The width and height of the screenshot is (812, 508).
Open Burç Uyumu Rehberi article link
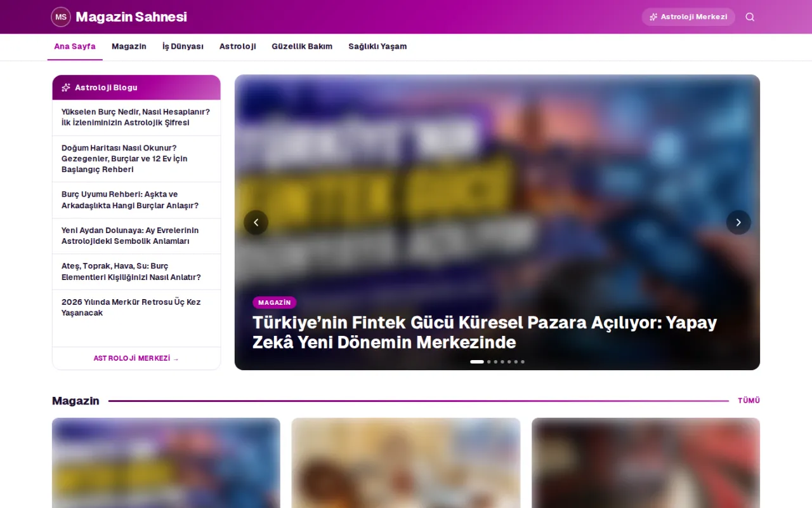[136, 200]
